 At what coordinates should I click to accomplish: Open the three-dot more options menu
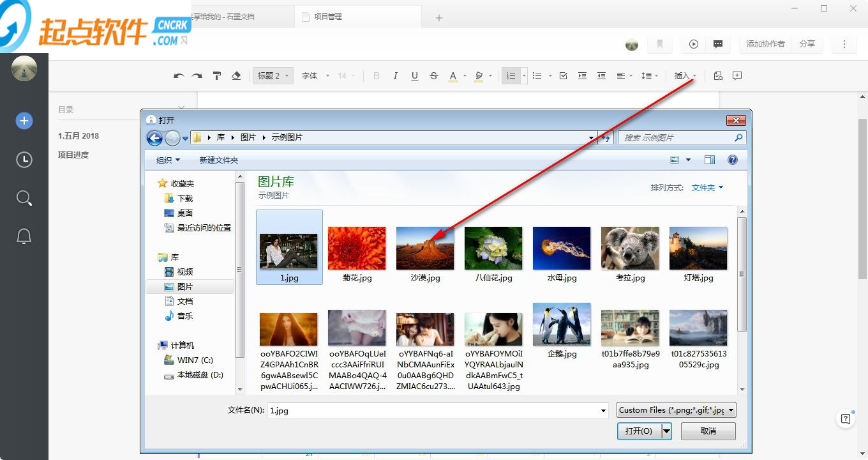(844, 44)
